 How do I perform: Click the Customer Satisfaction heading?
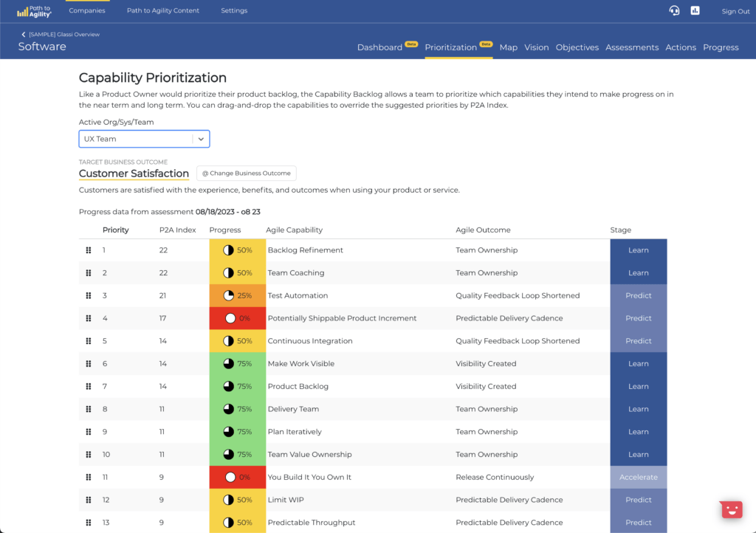click(x=134, y=173)
